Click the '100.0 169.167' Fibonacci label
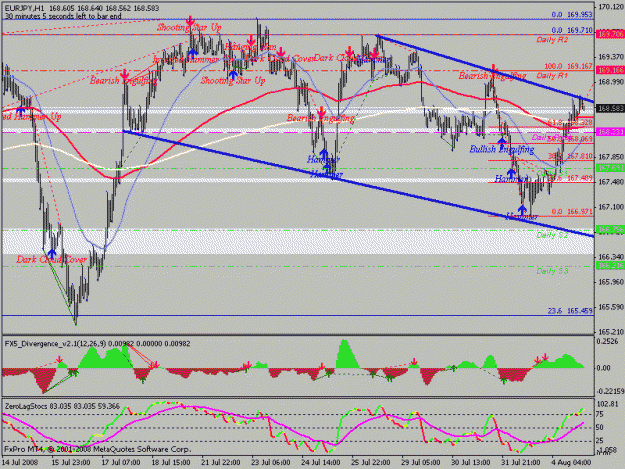 click(x=569, y=66)
